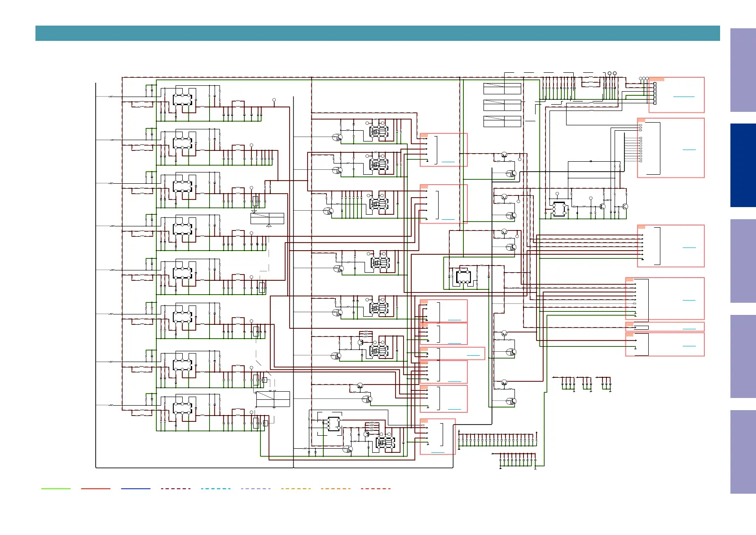The width and height of the screenshot is (756, 535).
Task: Select the dark maroon dashed legend line
Action: (176, 488)
